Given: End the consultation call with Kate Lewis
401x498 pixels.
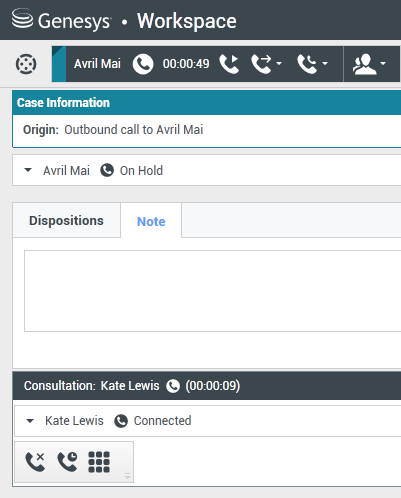Looking at the screenshot, I should (35, 462).
